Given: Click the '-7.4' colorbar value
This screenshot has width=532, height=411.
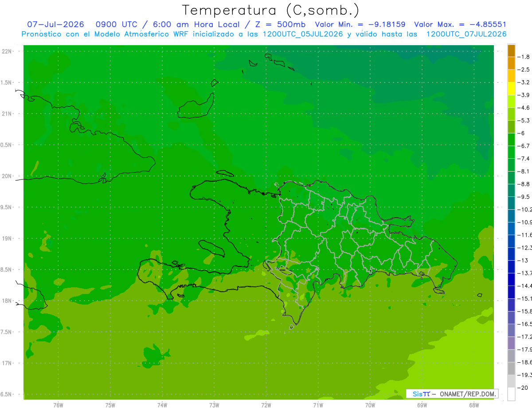Looking at the screenshot, I should pyautogui.click(x=524, y=159).
